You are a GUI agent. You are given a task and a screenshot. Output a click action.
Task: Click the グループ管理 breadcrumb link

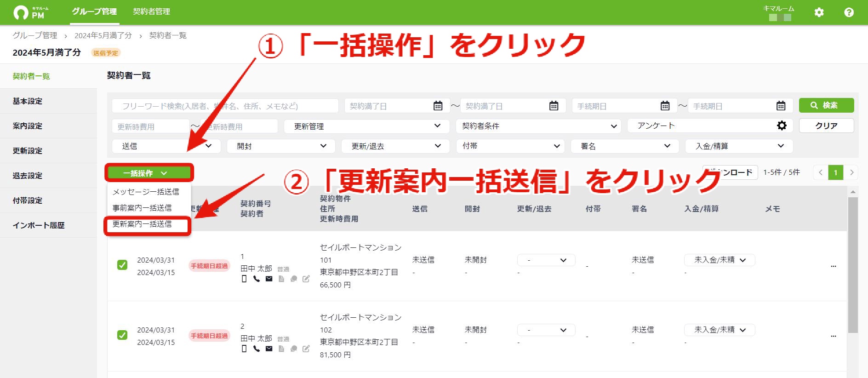pyautogui.click(x=35, y=35)
